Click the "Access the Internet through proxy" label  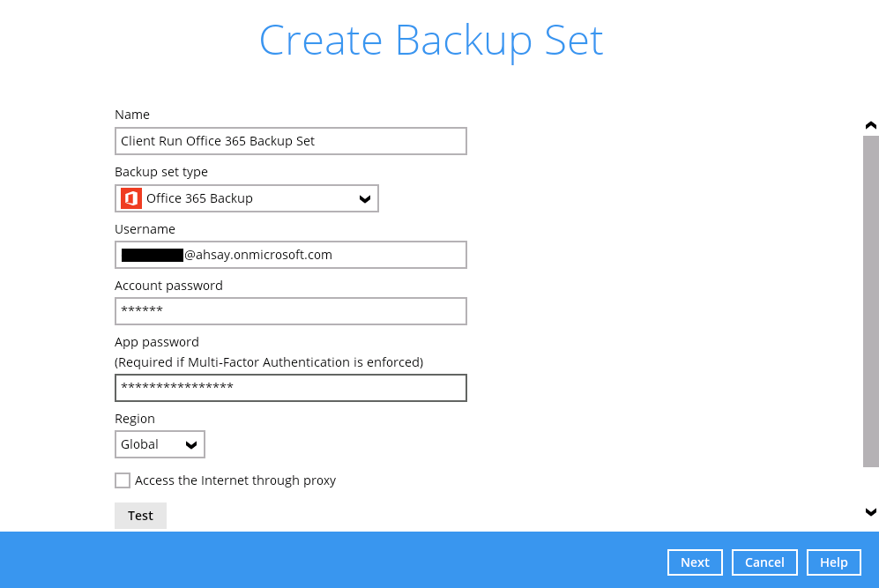tap(235, 480)
